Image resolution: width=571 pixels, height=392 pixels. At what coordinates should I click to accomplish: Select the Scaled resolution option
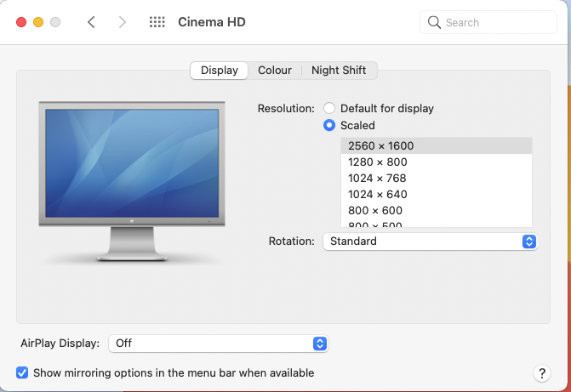[x=329, y=125]
